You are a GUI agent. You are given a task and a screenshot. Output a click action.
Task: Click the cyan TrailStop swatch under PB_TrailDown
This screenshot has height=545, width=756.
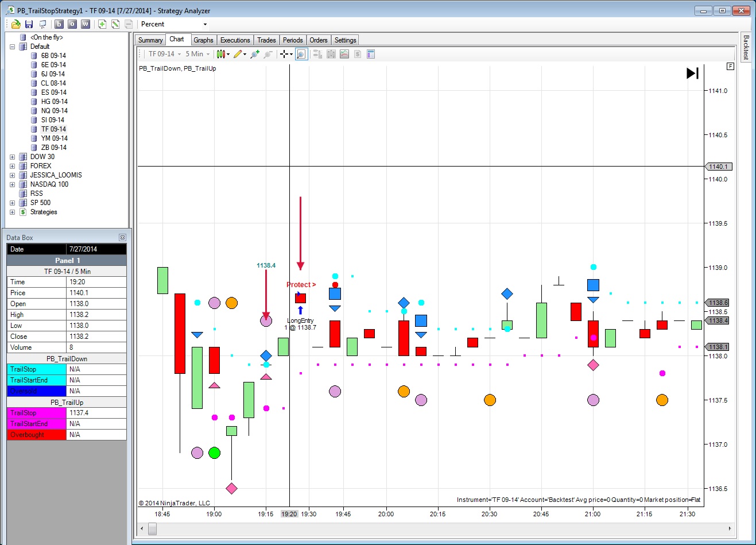[37, 369]
